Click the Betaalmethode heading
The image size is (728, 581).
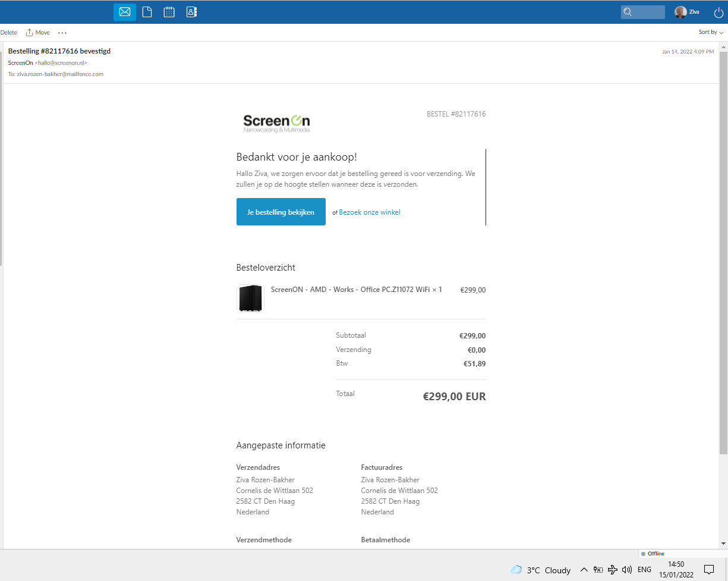[x=386, y=540]
